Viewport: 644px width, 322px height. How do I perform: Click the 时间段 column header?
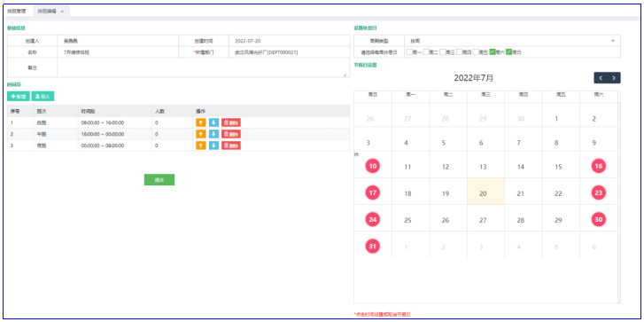[115, 111]
